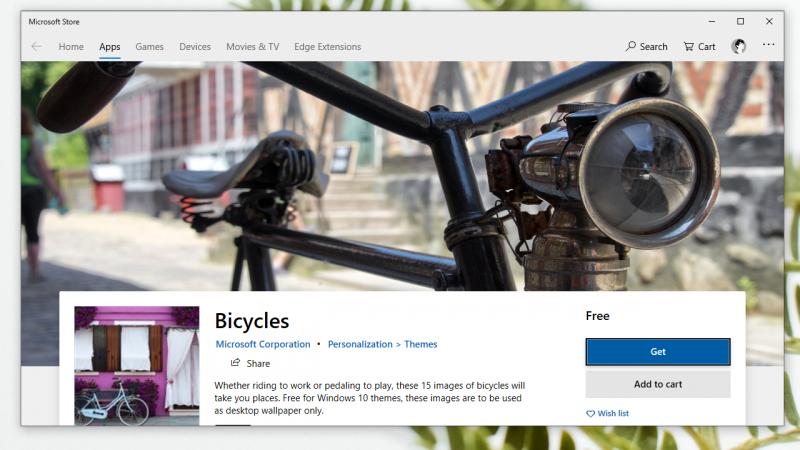Go to the Home tab
The image size is (800, 450).
click(x=71, y=46)
